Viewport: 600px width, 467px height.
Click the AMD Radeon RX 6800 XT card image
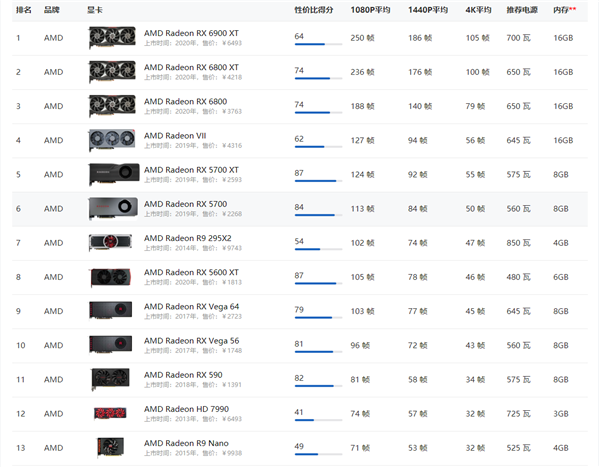pyautogui.click(x=112, y=72)
